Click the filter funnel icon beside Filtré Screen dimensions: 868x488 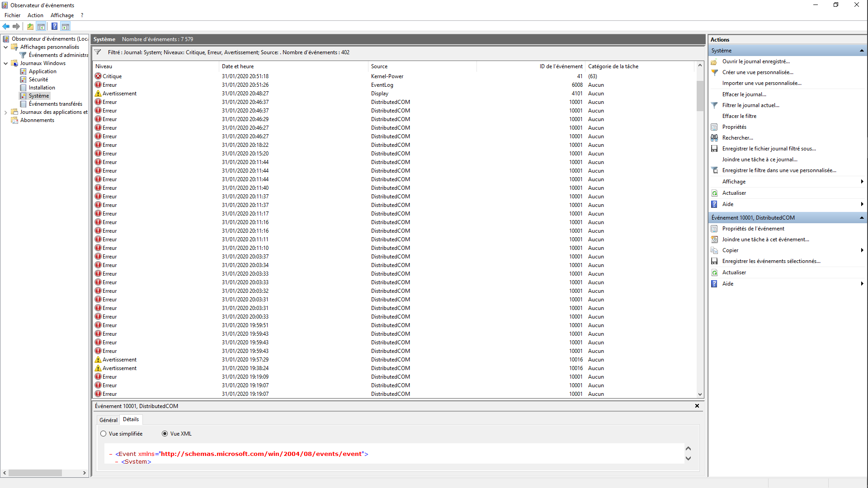[x=98, y=52]
